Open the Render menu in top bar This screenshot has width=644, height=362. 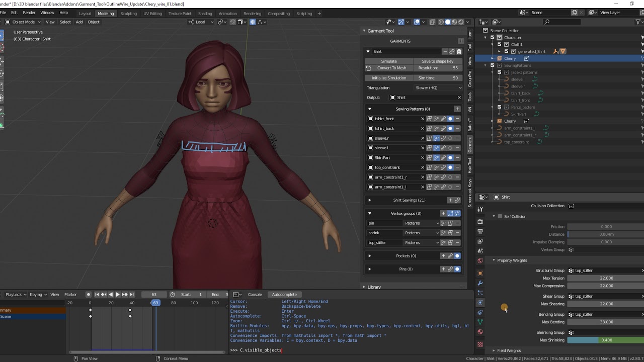29,13
